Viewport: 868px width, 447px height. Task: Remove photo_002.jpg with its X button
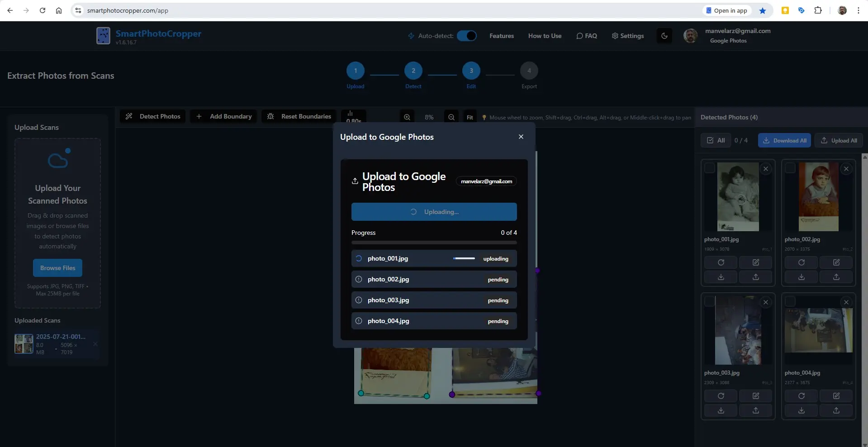point(846,169)
